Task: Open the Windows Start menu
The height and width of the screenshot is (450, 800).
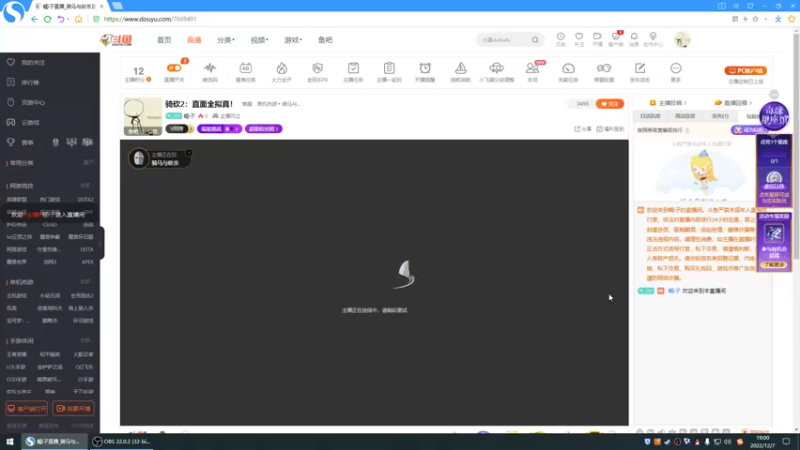Action: (10, 441)
